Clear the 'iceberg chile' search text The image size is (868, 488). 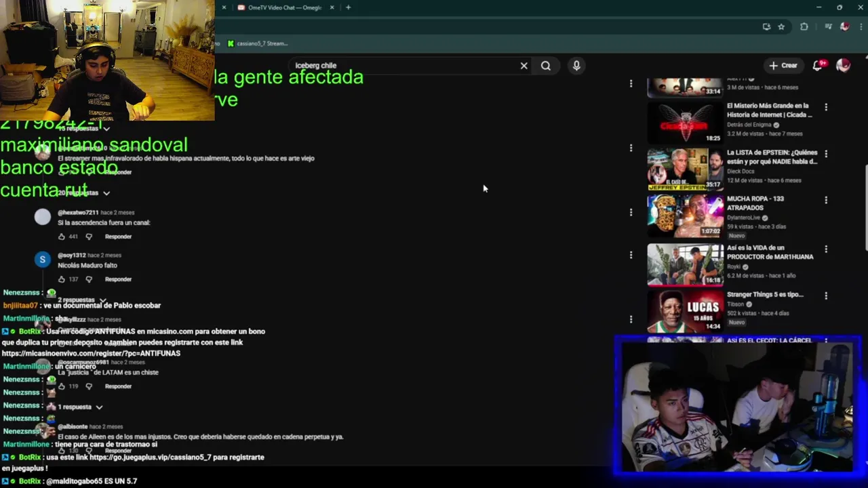pyautogui.click(x=524, y=66)
